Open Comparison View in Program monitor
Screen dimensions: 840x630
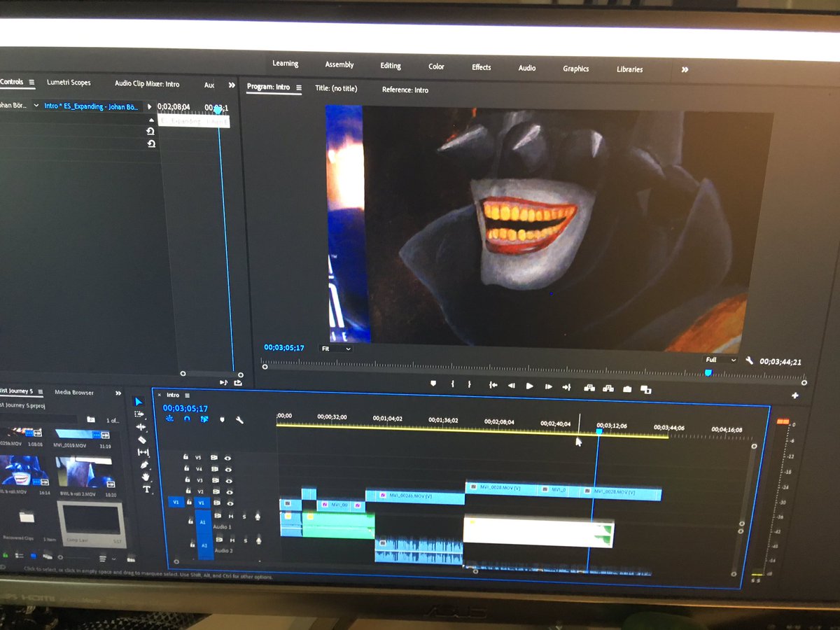(x=645, y=390)
